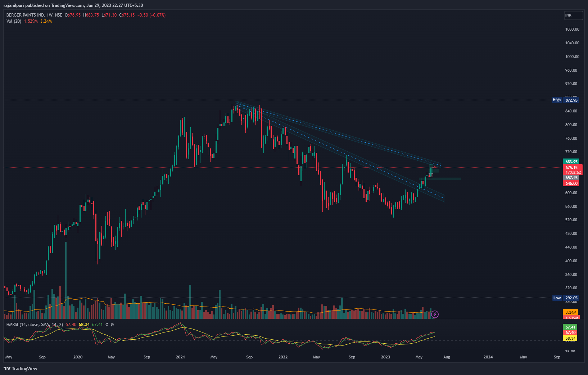The image size is (588, 375).
Task: Select the green 67.41 value in HMRSI legend
Action: (98, 325)
